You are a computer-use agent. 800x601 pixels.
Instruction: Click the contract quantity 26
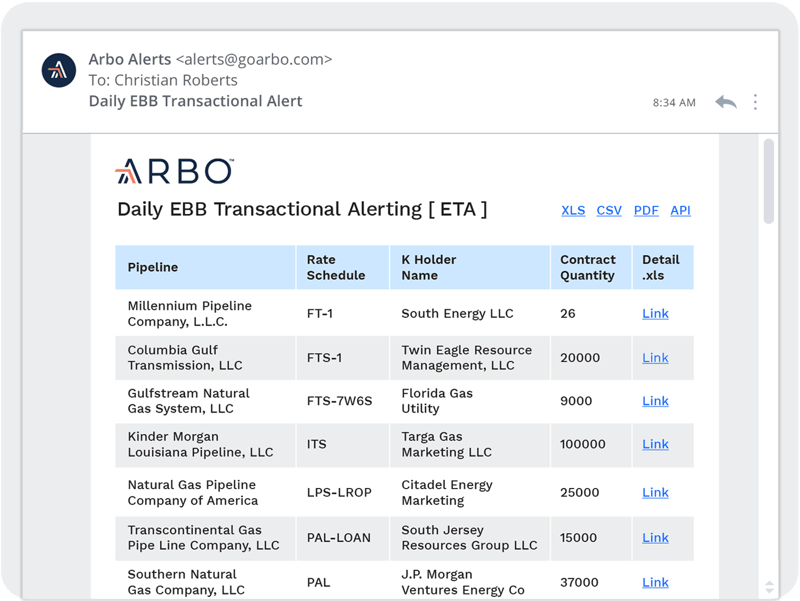pyautogui.click(x=567, y=313)
